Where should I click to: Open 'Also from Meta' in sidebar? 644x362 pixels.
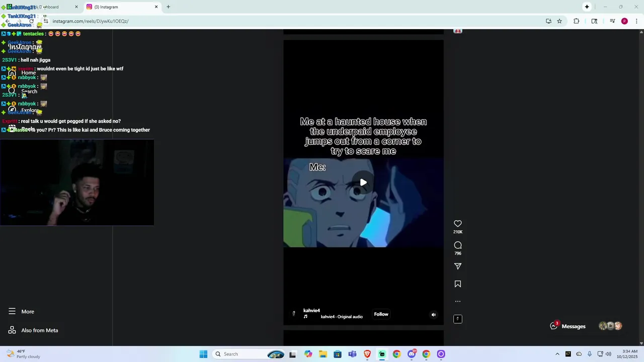33,330
